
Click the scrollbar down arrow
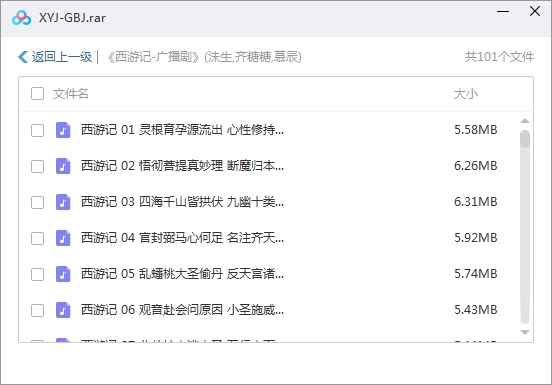(525, 332)
